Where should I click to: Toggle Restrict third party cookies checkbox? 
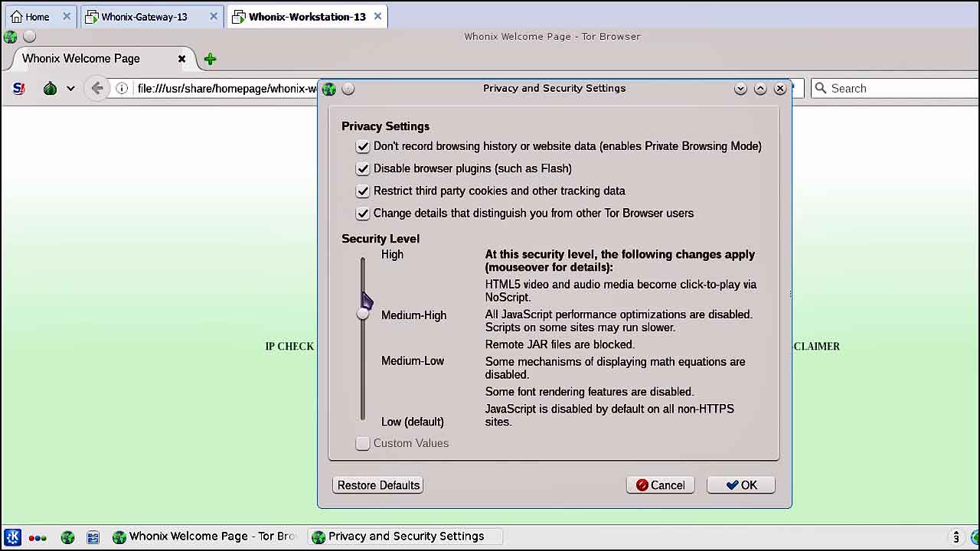(x=362, y=191)
